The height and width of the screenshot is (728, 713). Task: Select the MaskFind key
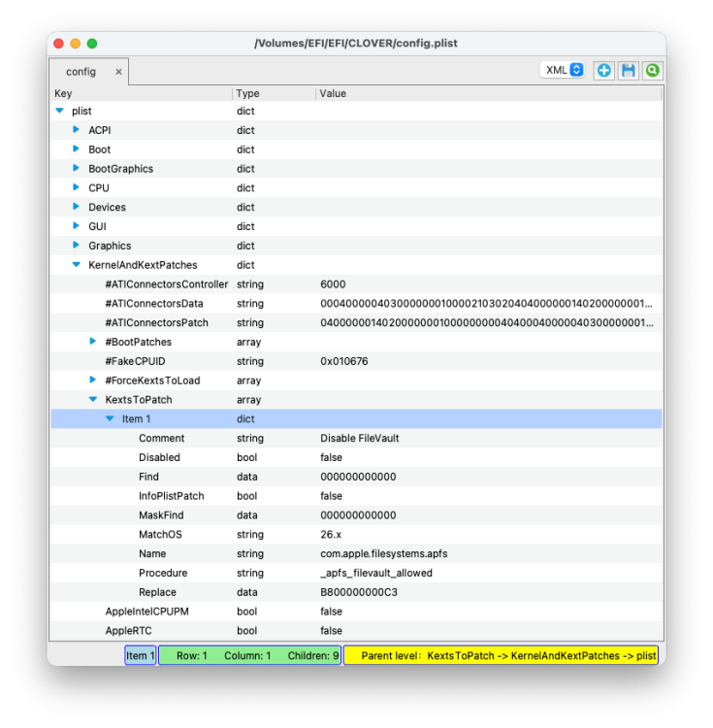tap(161, 515)
